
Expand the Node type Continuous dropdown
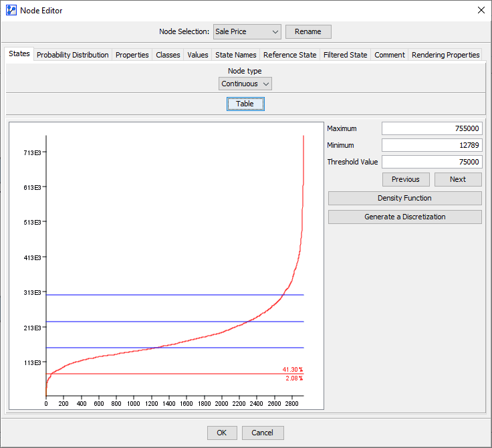click(x=245, y=84)
